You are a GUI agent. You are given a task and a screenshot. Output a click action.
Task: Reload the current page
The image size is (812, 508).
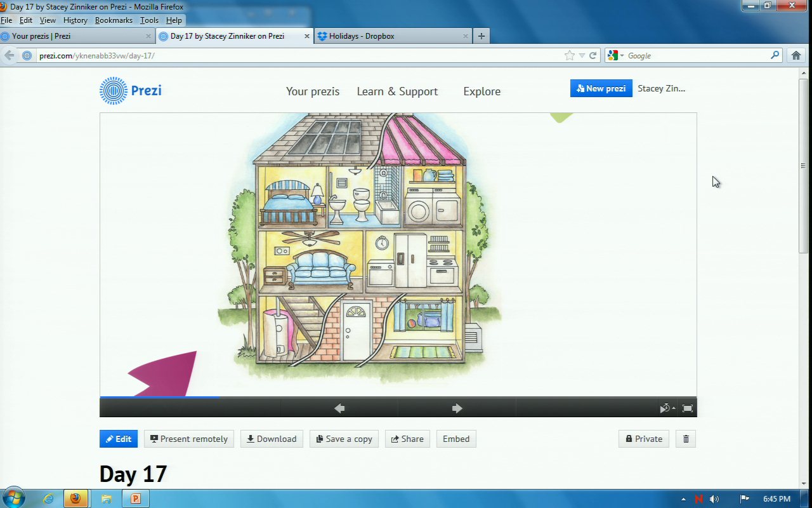[x=593, y=56]
